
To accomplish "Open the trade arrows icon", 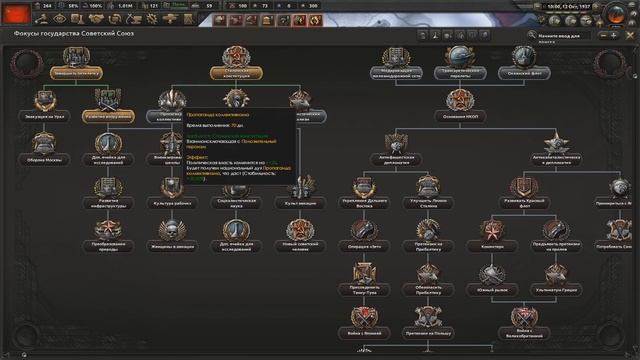I will (x=115, y=19).
